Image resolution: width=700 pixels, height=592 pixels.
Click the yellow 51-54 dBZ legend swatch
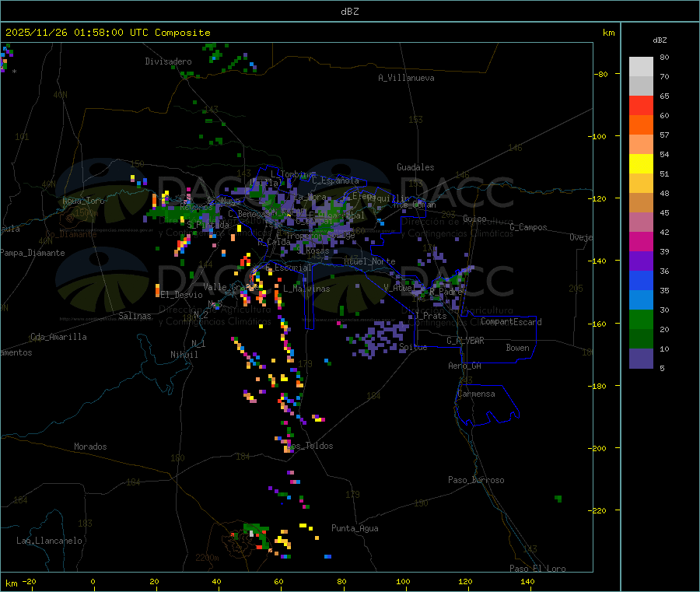(x=641, y=164)
